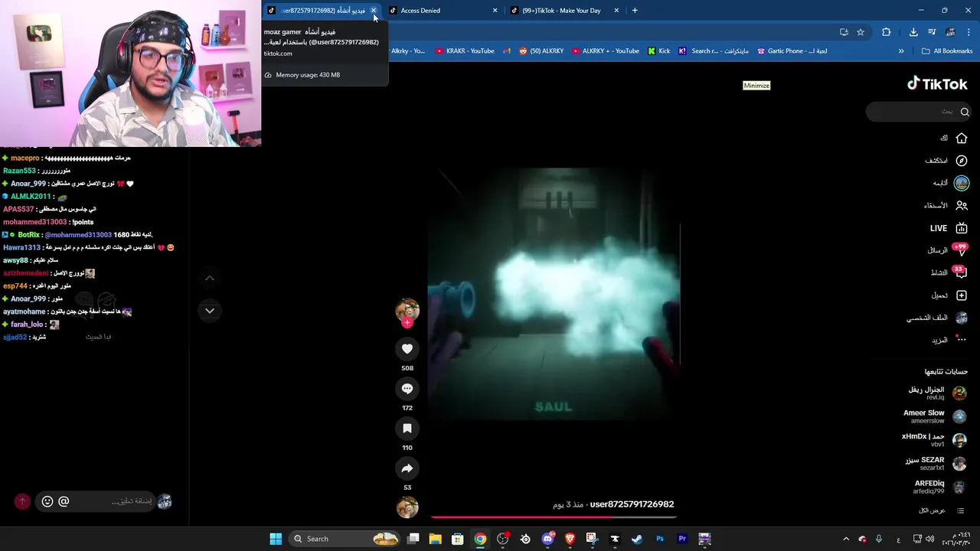
Task: Open Steam from taskbar
Action: pos(637,539)
